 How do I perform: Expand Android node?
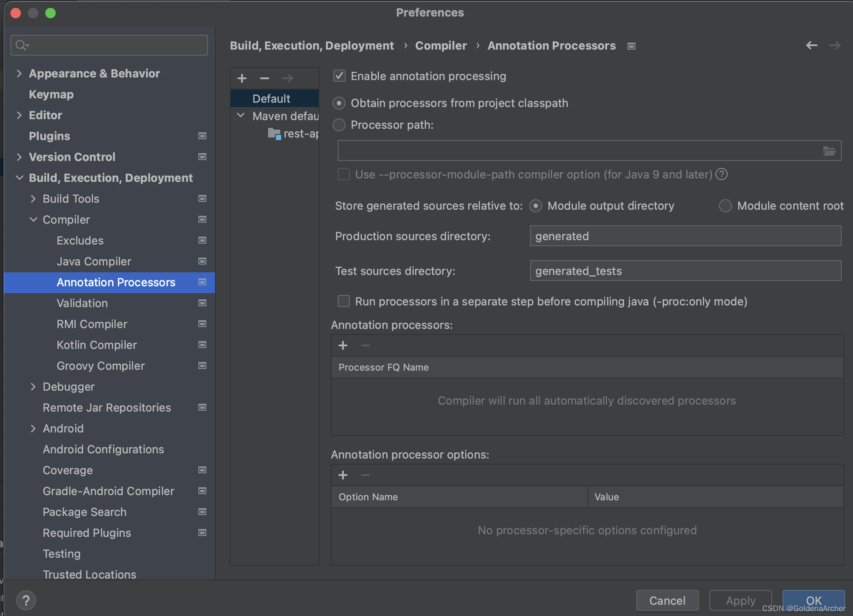[x=33, y=428]
